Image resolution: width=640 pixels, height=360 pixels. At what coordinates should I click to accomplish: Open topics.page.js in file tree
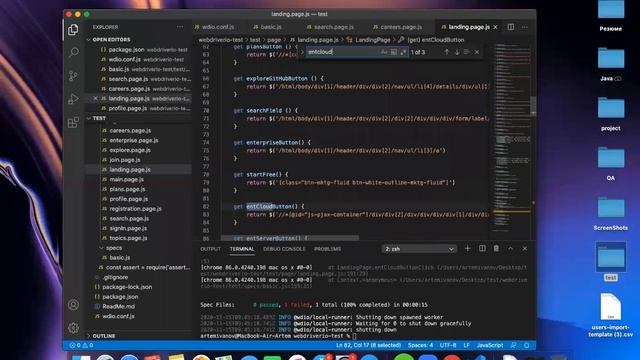click(128, 238)
